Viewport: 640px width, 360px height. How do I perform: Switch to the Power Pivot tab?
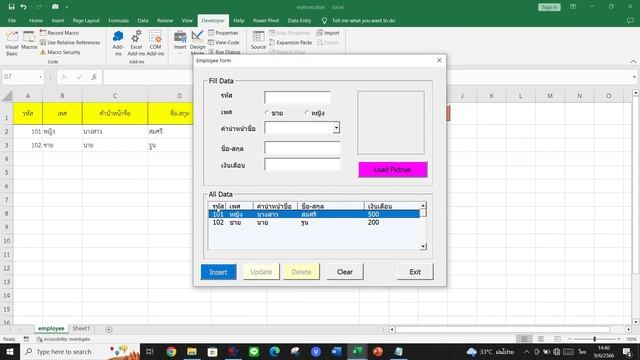tap(266, 20)
